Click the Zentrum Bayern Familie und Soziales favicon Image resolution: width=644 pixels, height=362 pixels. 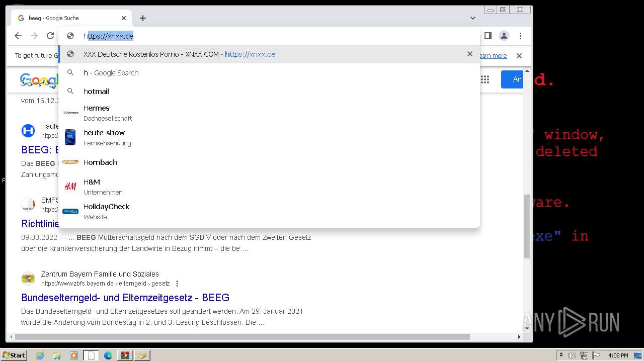[x=28, y=279]
